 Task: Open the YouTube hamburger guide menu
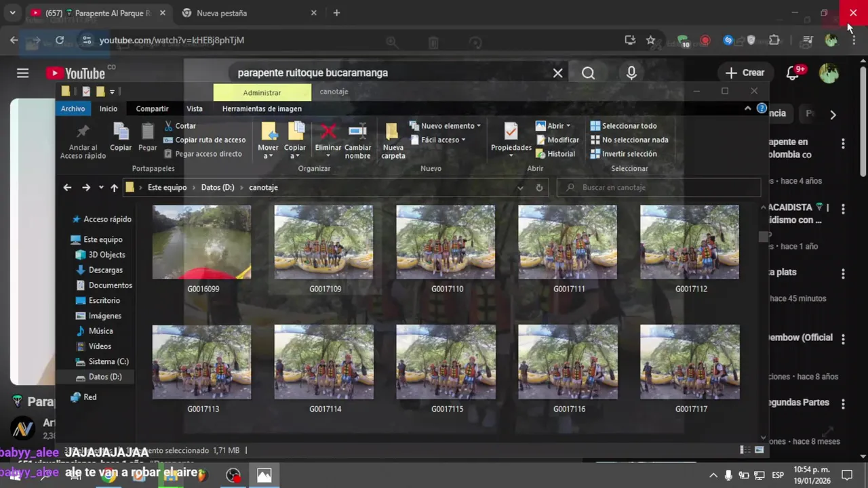pos(23,73)
